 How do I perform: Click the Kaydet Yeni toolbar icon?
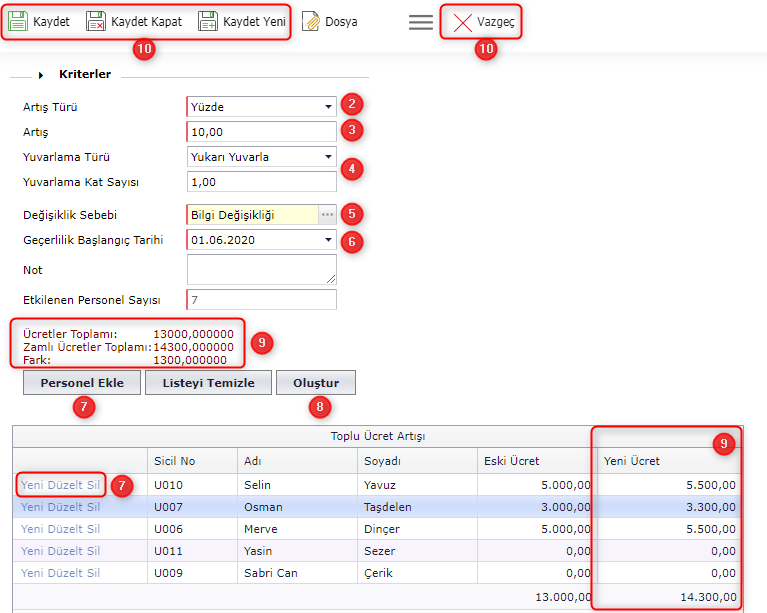pos(208,21)
